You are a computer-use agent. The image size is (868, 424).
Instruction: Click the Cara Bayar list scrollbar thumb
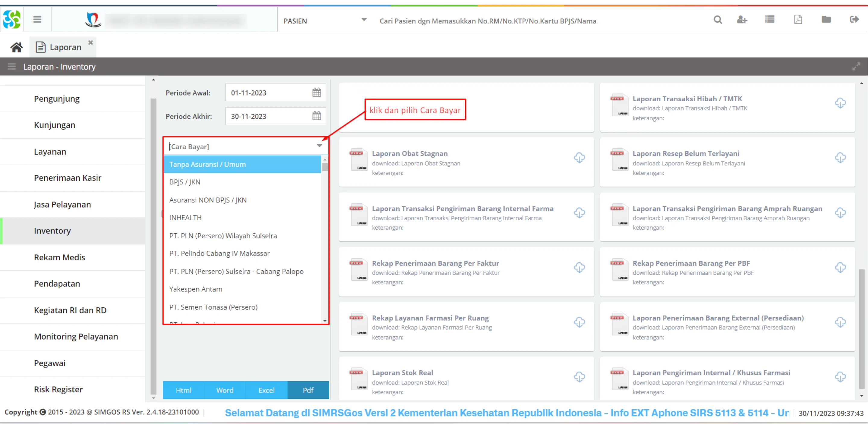pos(325,167)
